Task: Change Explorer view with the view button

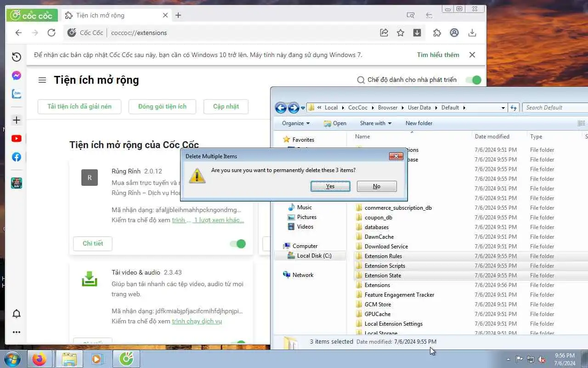Action: (582, 123)
